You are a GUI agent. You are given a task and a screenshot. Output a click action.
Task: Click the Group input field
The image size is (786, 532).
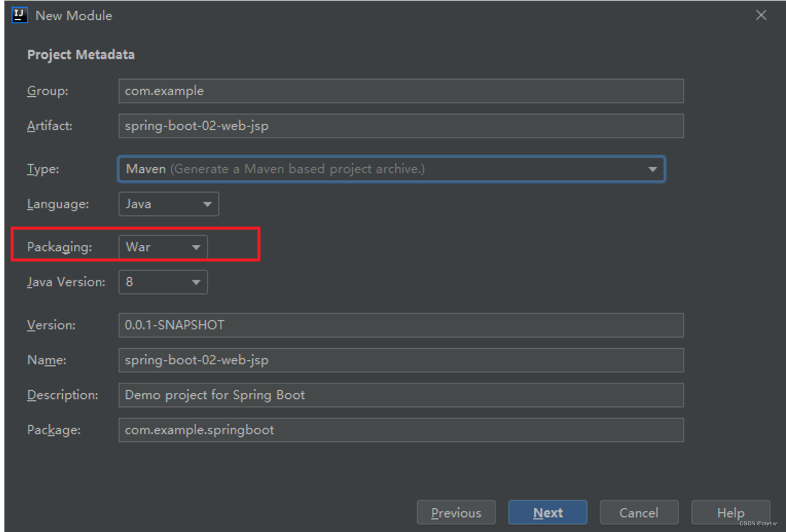tap(401, 91)
